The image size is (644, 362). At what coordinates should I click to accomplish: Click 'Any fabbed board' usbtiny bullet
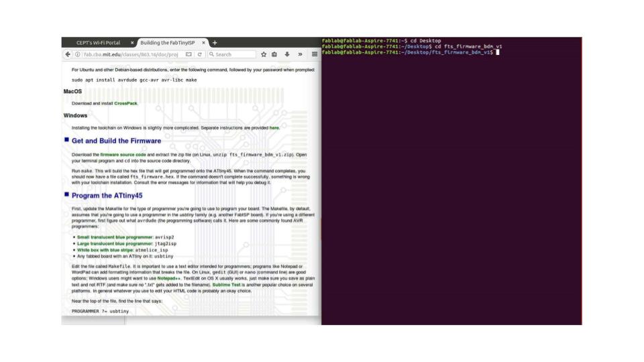(x=125, y=257)
